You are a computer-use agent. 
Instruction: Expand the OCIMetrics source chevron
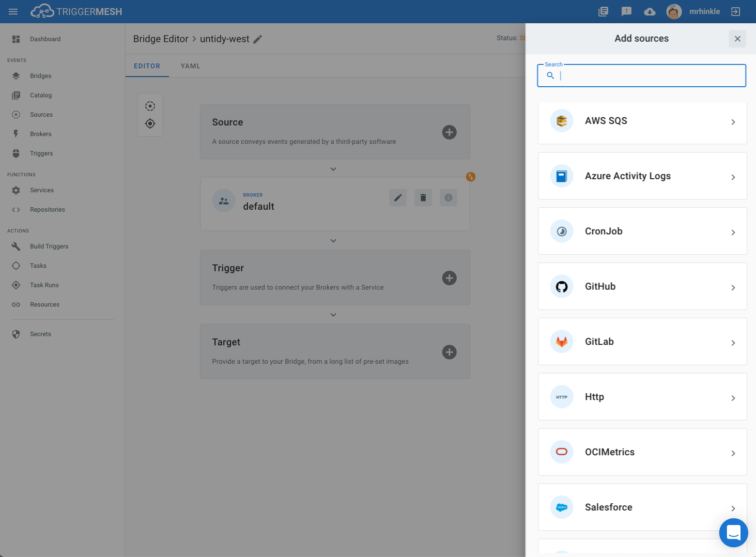pyautogui.click(x=733, y=453)
